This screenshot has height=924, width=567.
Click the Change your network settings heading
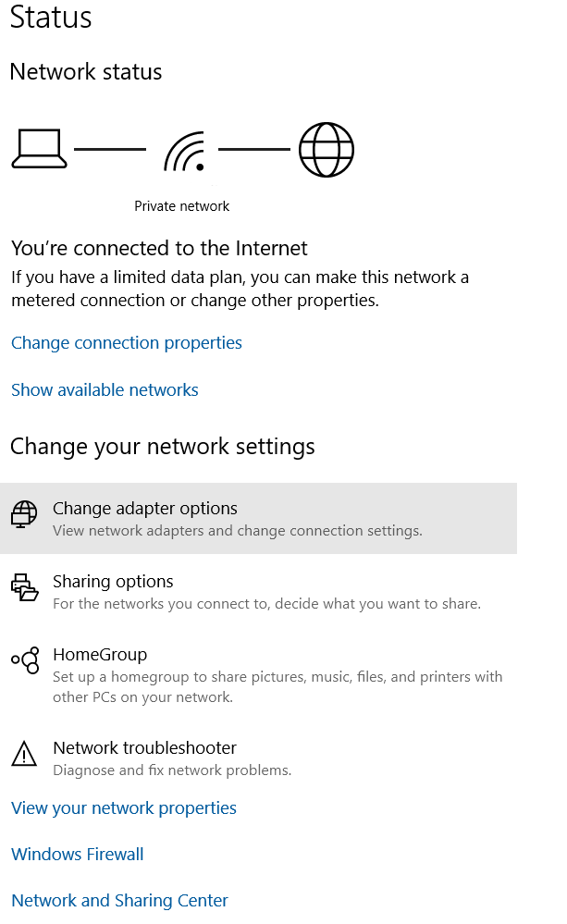pos(163,447)
